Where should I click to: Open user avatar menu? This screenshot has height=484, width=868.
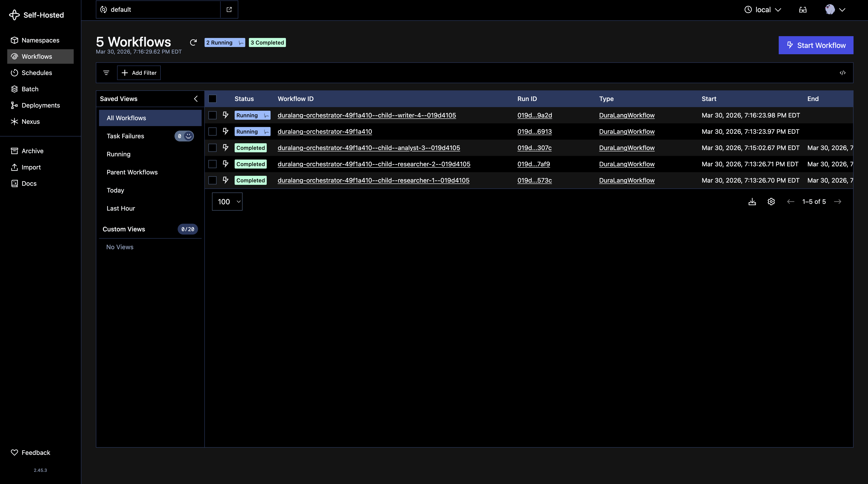pyautogui.click(x=835, y=10)
